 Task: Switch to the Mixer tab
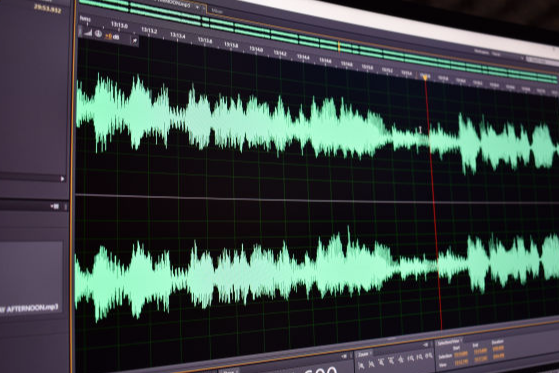(x=217, y=11)
